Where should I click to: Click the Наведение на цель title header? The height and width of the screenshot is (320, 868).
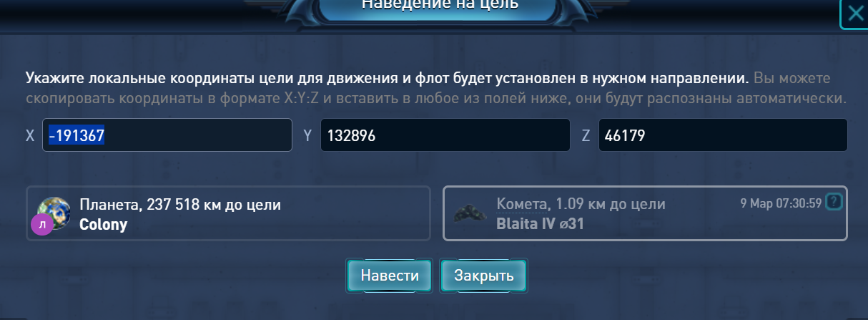(x=440, y=4)
